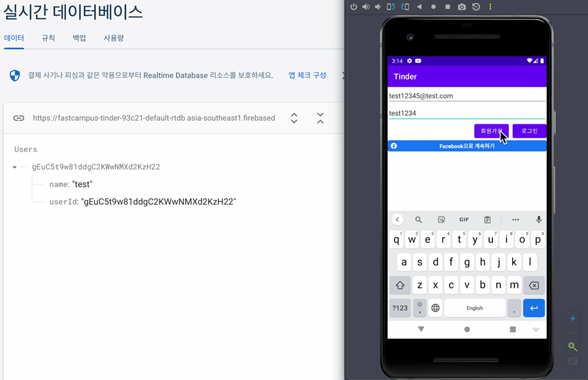The width and height of the screenshot is (588, 380).
Task: Take emulator screenshot with camera icon
Action: 462,7
